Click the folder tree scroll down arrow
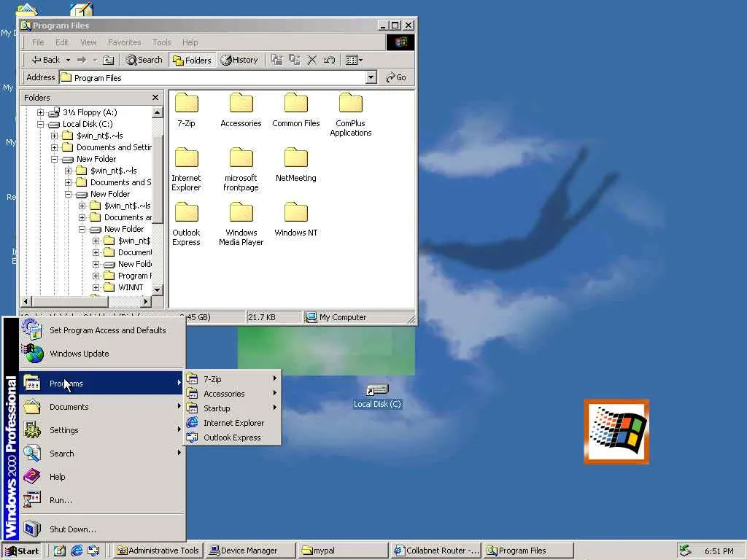This screenshot has height=560, width=747. [x=158, y=289]
